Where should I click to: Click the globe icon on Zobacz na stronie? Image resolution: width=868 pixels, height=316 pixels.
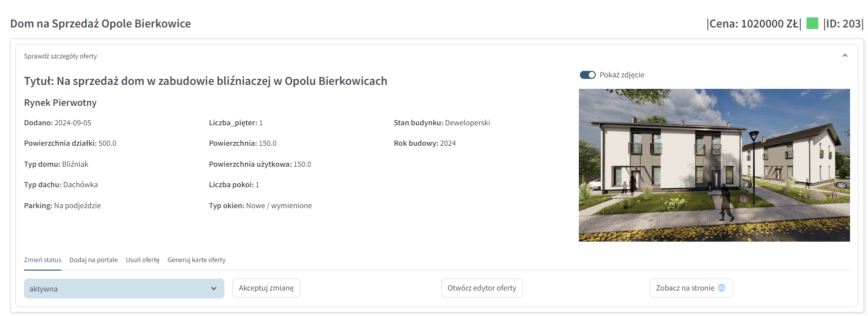721,288
